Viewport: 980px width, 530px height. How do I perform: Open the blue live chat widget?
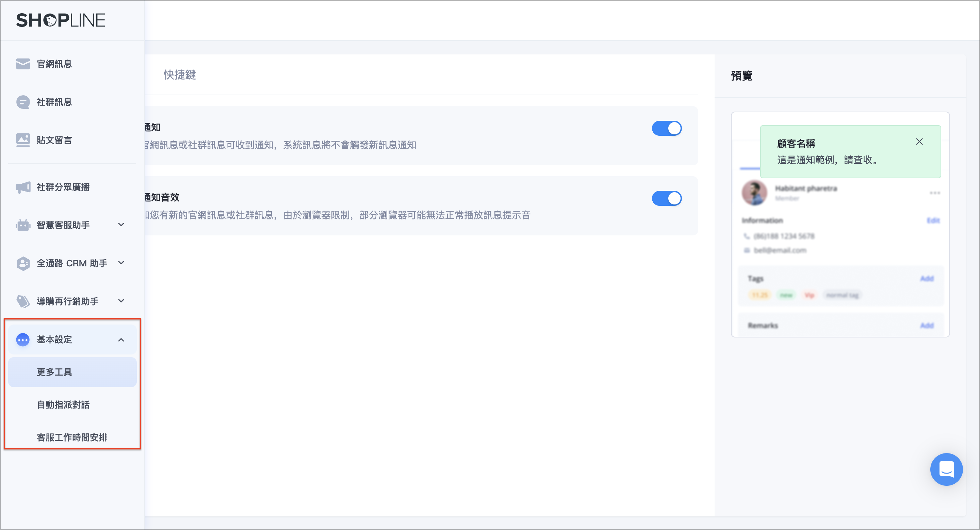coord(946,469)
